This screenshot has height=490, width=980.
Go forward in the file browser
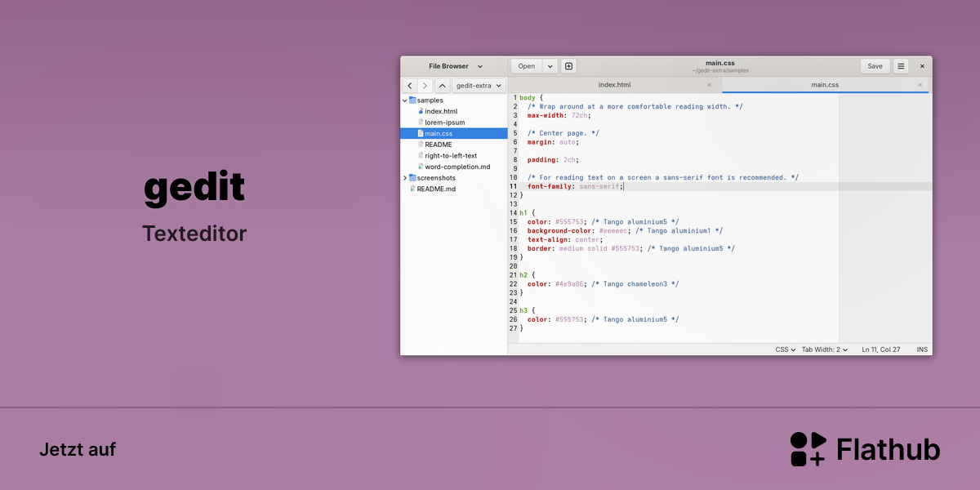click(x=425, y=86)
